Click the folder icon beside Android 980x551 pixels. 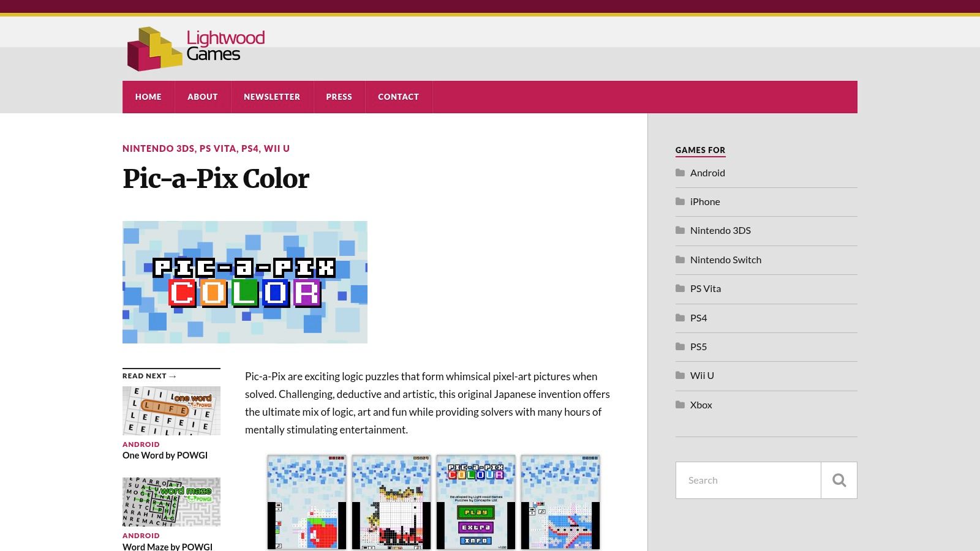coord(679,173)
